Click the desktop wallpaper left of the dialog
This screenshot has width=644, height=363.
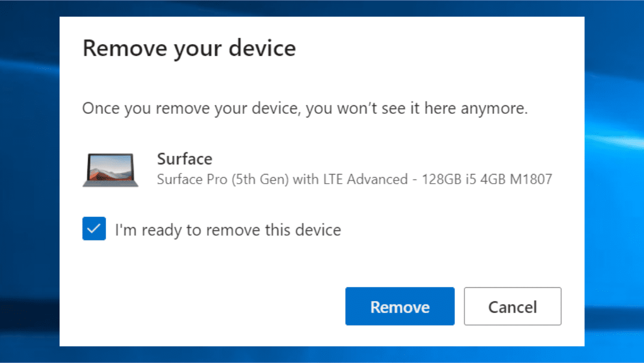[30, 183]
